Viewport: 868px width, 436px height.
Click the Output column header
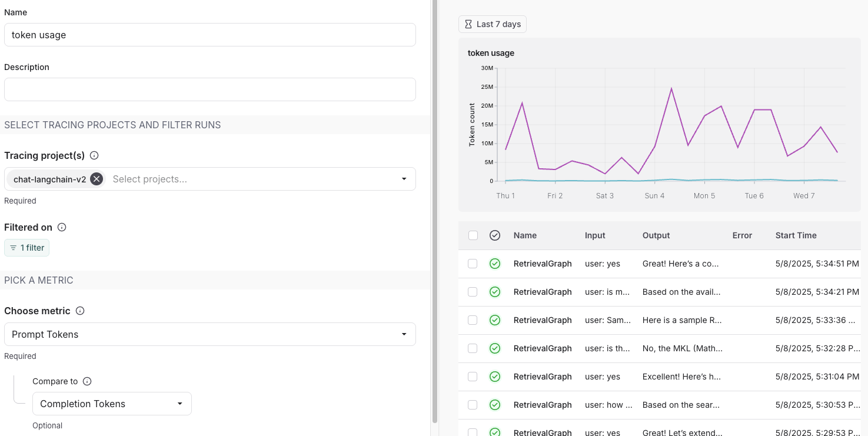click(656, 235)
